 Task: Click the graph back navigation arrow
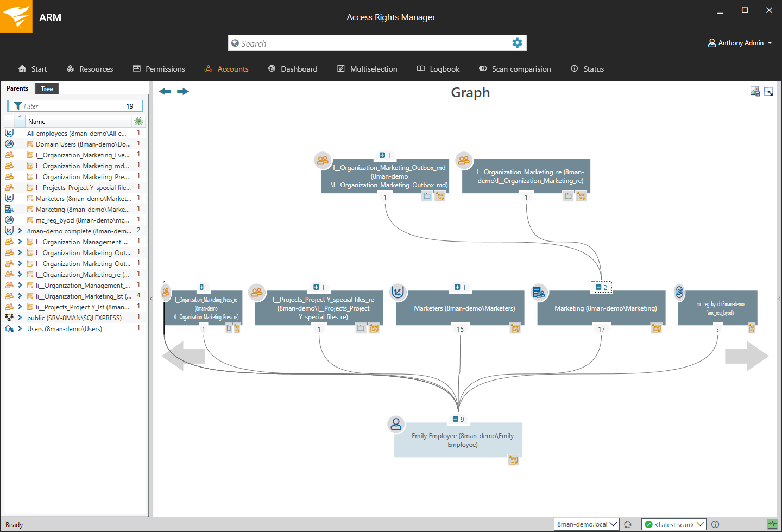pyautogui.click(x=165, y=91)
